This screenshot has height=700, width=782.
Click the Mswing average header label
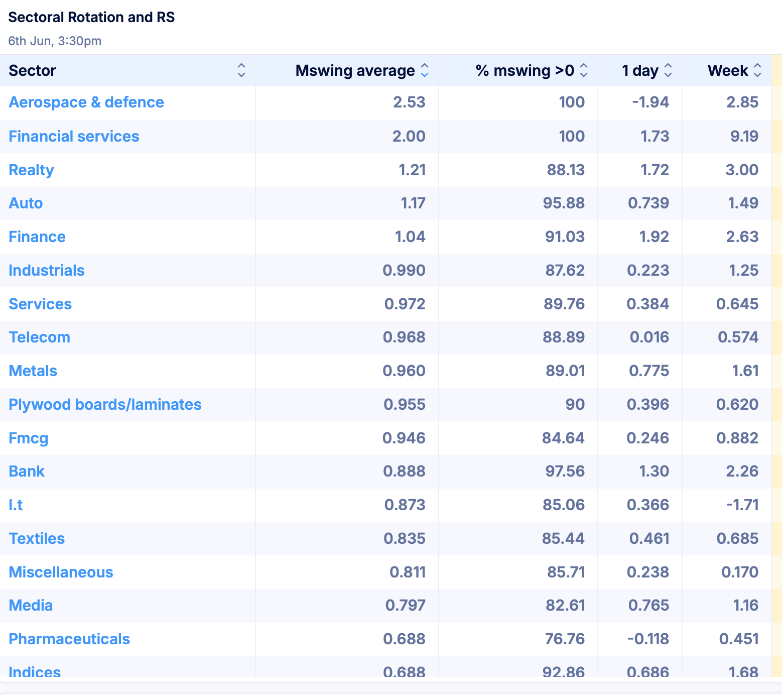click(355, 71)
